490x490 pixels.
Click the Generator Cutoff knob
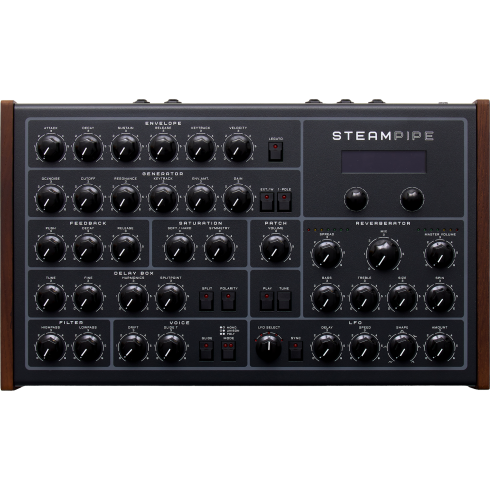pyautogui.click(x=88, y=199)
